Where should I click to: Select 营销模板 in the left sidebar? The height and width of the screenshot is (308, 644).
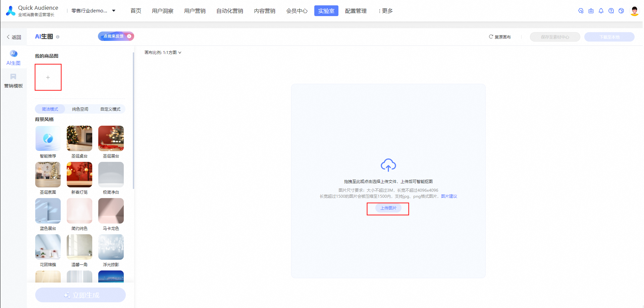coord(13,81)
